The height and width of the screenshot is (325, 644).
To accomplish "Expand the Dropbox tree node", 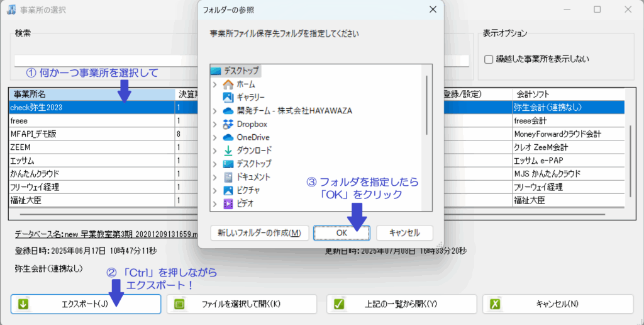I will (215, 124).
